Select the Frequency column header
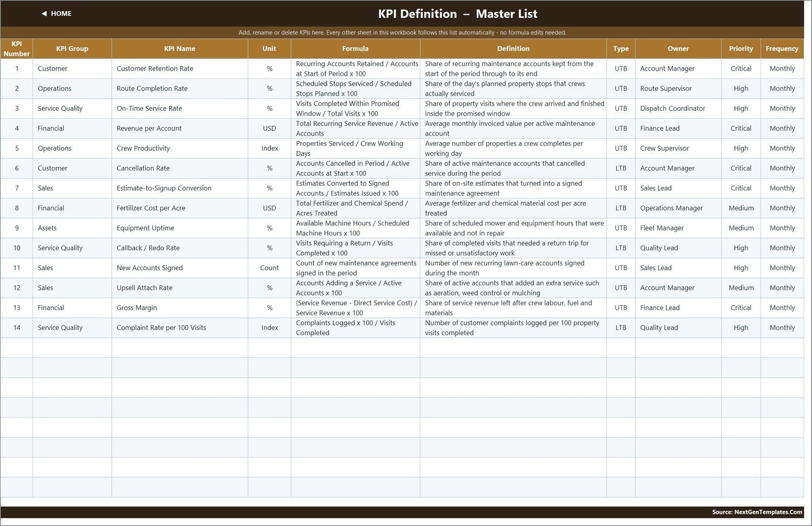 [x=782, y=49]
